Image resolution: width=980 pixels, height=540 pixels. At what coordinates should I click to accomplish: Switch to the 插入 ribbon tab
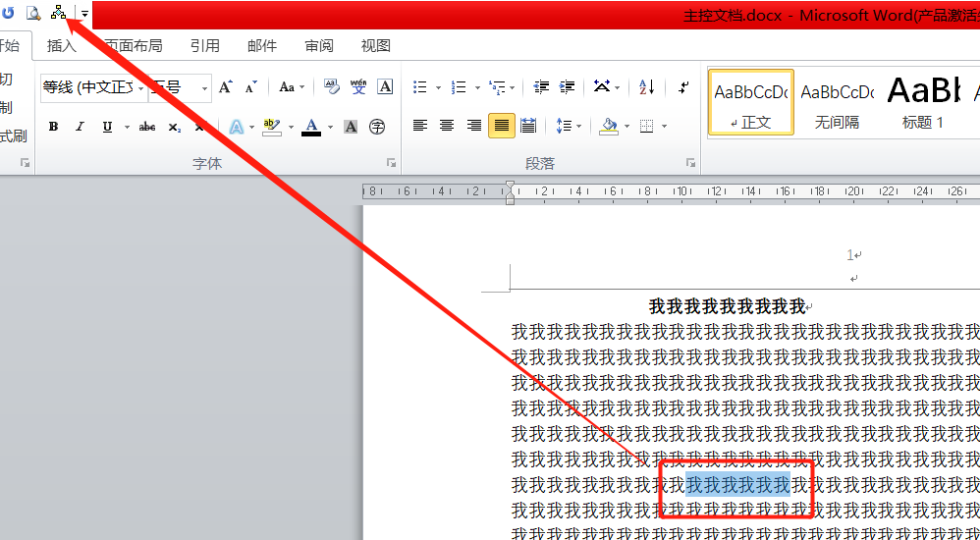pyautogui.click(x=61, y=45)
